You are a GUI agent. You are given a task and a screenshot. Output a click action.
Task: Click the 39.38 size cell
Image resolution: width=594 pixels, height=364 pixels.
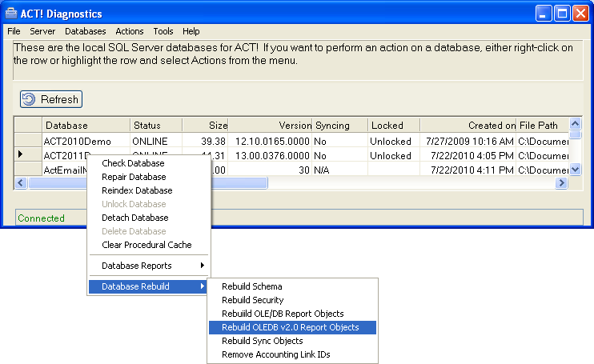205,141
